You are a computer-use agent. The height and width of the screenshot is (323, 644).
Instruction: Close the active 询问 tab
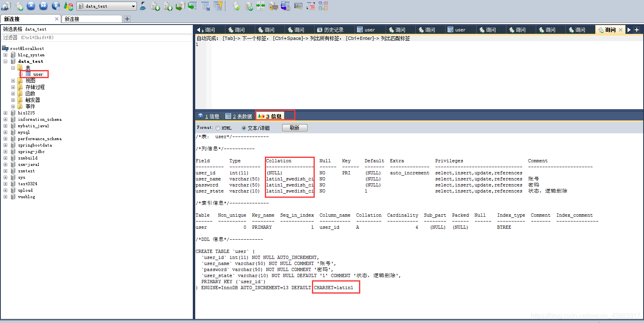(621, 30)
